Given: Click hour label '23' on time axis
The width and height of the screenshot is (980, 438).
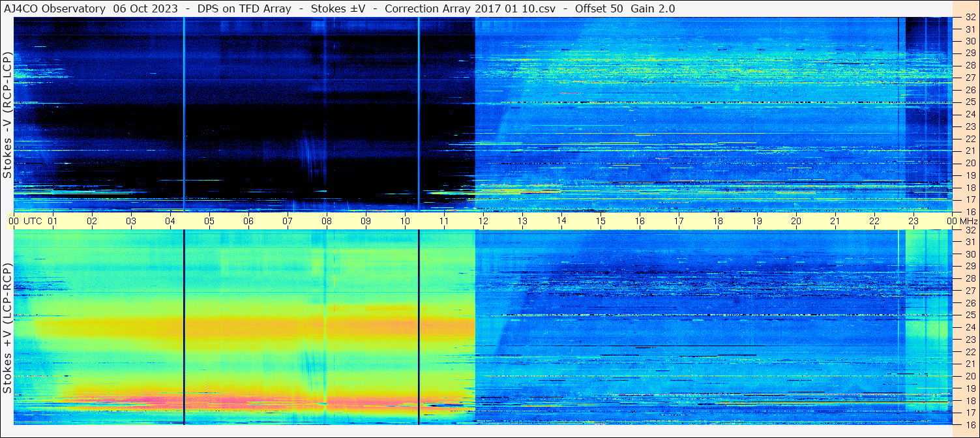Looking at the screenshot, I should [x=913, y=221].
